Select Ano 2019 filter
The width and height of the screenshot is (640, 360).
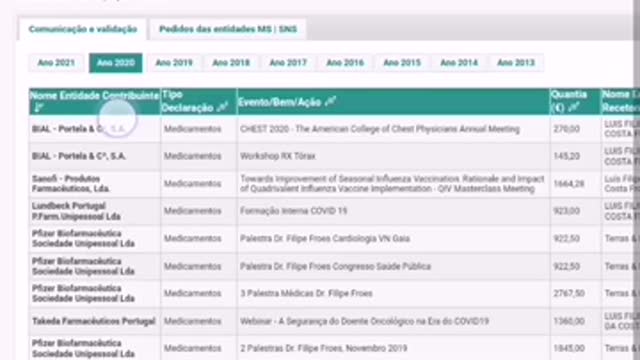(174, 63)
